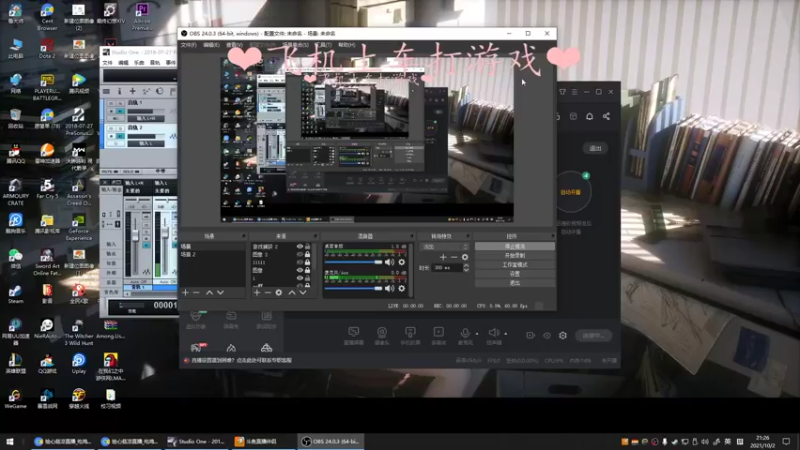Expand the controls panel dock menu
Image resolution: width=800 pixels, height=450 pixels.
coord(553,236)
